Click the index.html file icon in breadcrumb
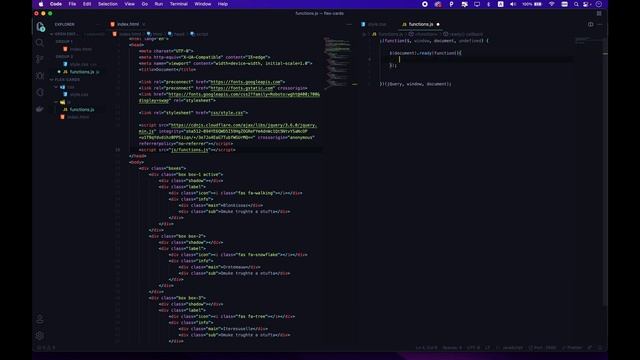640x360 pixels. 115,34
